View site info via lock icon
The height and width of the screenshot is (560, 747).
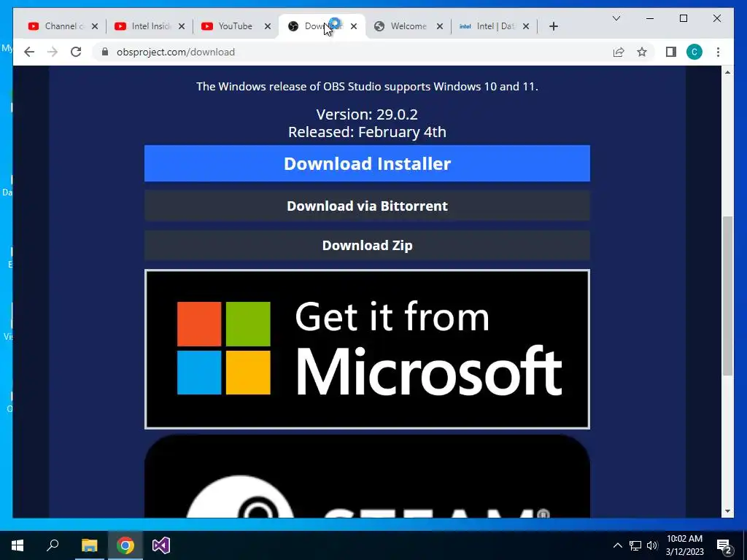(x=105, y=52)
